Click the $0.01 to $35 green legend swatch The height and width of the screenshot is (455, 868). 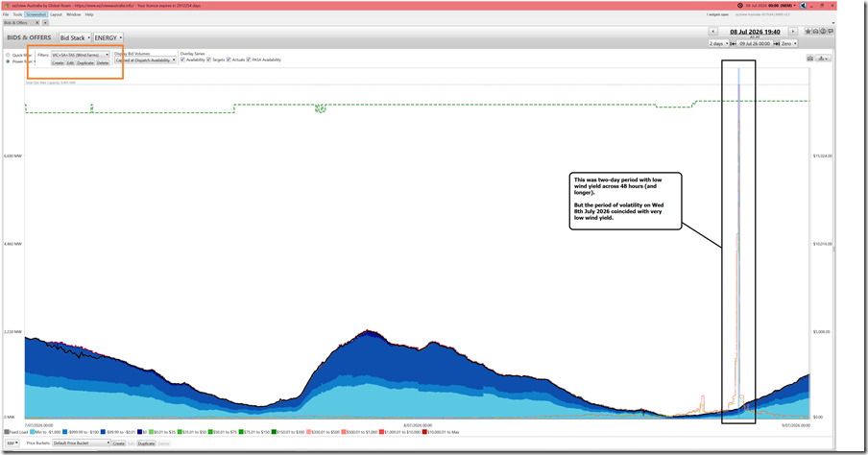(151, 432)
